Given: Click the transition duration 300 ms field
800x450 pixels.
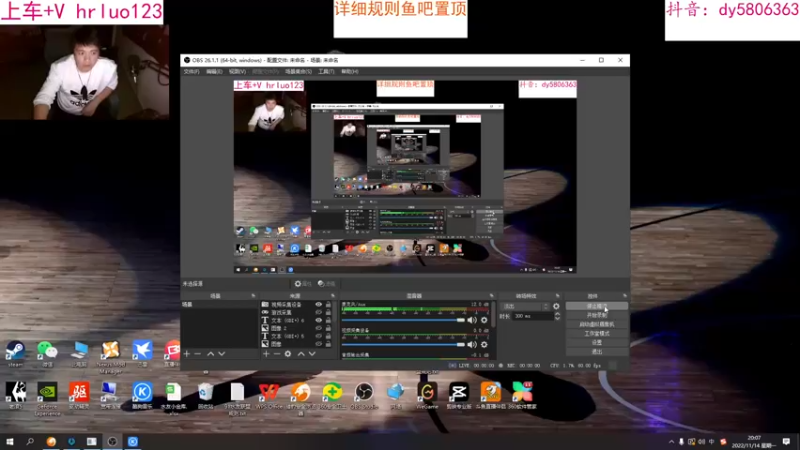Looking at the screenshot, I should point(533,316).
